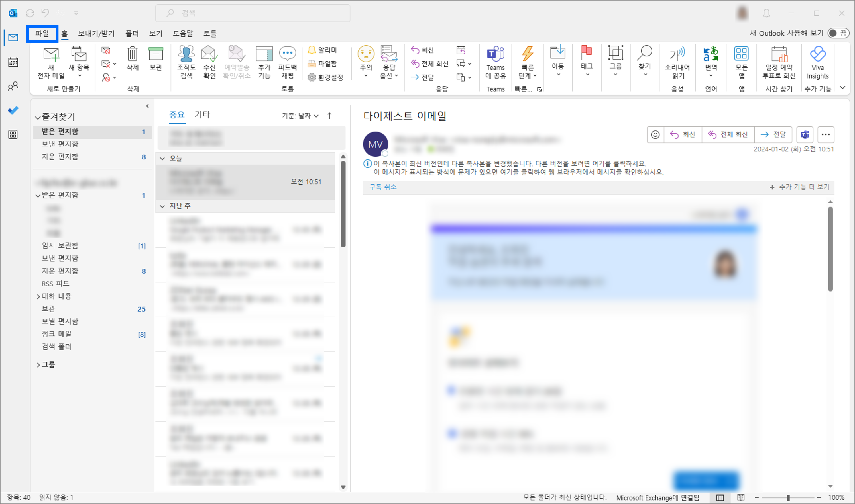This screenshot has width=855, height=504.
Task: Toggle the new Outlook (새 Outlook) switch
Action: pos(837,33)
